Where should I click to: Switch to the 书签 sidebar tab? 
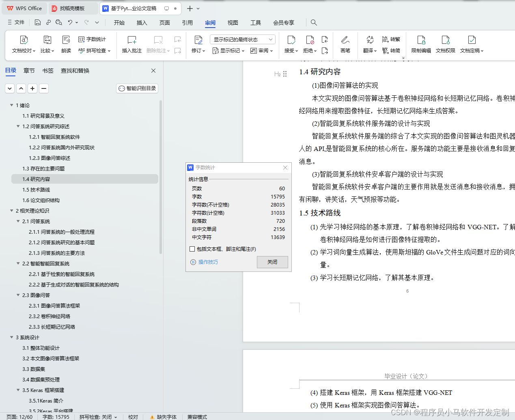[x=47, y=70]
